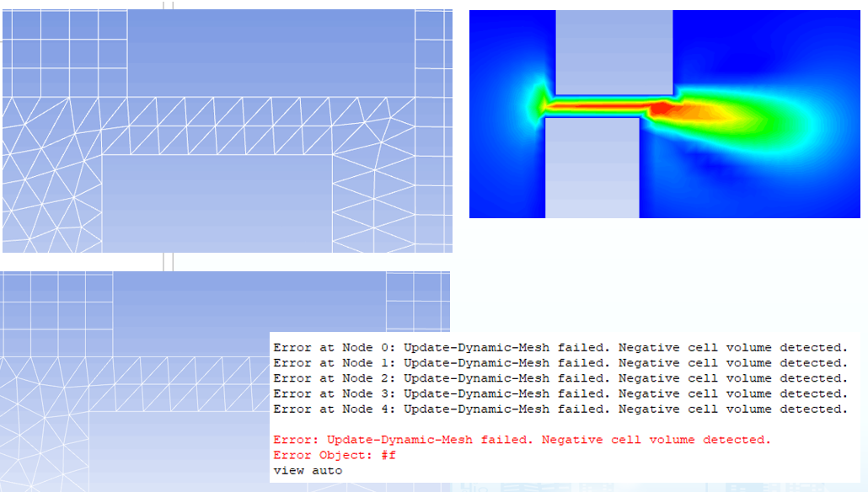The image size is (868, 492).
Task: Open the colored velocity contour plot image
Action: click(665, 114)
